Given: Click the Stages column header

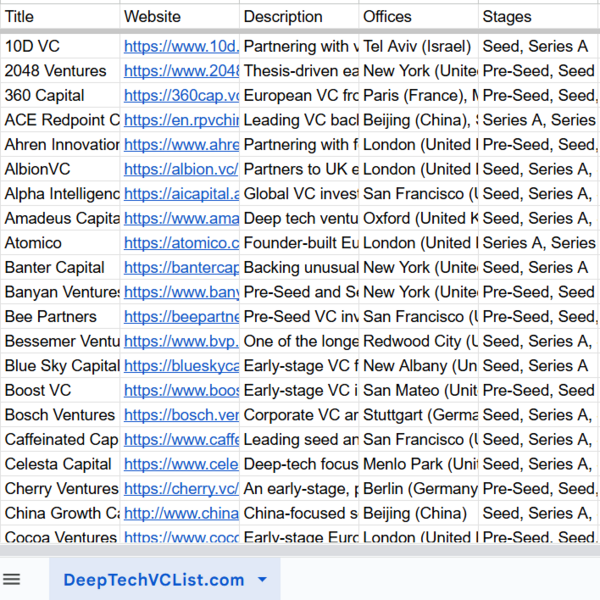Looking at the screenshot, I should [x=539, y=16].
